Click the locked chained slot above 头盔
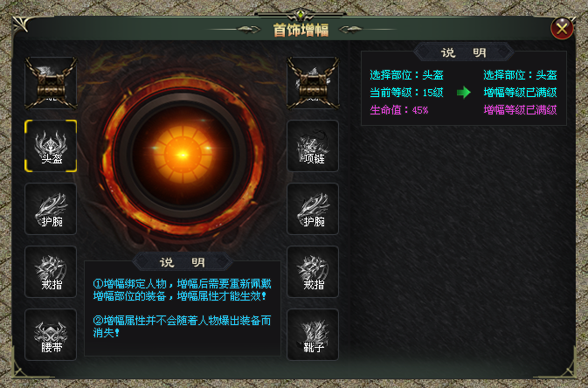This screenshot has height=388, width=588. pyautogui.click(x=51, y=83)
